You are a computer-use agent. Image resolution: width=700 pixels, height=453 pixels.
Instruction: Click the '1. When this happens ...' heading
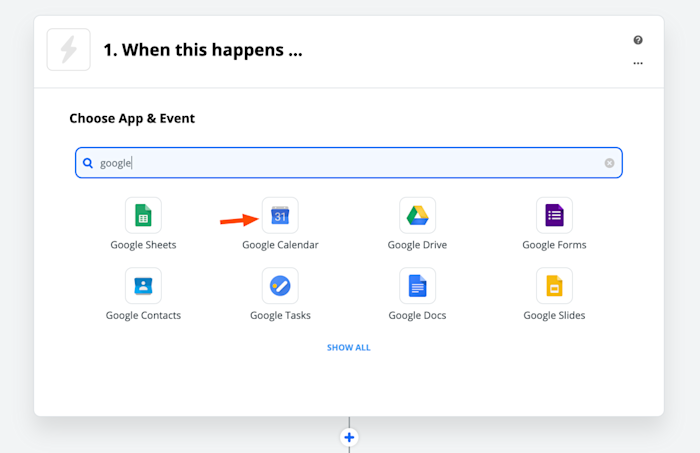[x=203, y=50]
